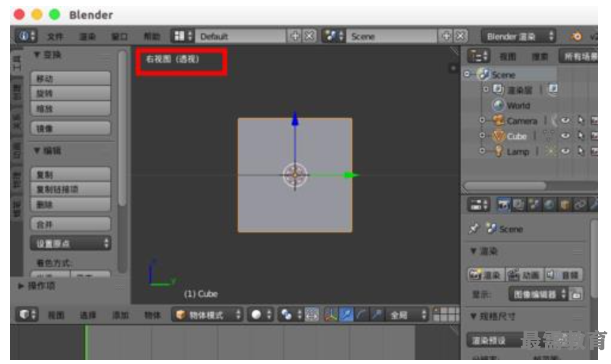Image resolution: width=611 pixels, height=364 pixels.
Task: Click the pin icon beside Scene in properties
Action: click(x=474, y=229)
